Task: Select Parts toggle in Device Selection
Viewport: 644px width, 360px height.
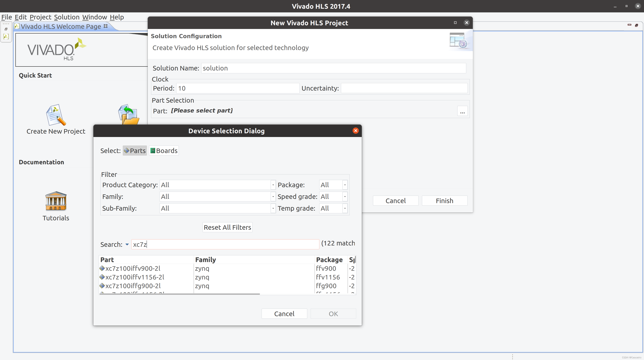Action: (135, 151)
